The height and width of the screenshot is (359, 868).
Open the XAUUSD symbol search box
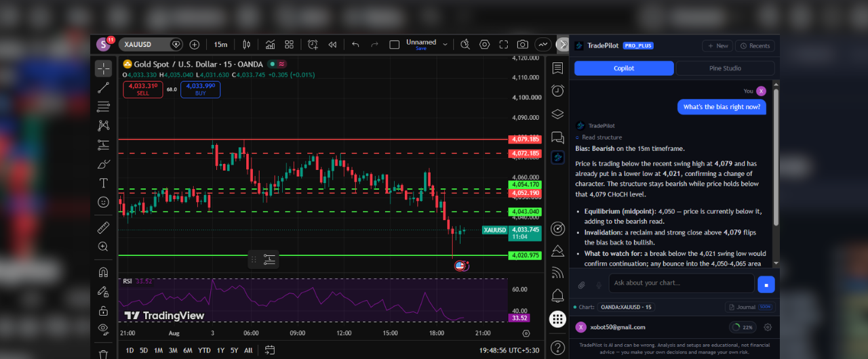[151, 44]
